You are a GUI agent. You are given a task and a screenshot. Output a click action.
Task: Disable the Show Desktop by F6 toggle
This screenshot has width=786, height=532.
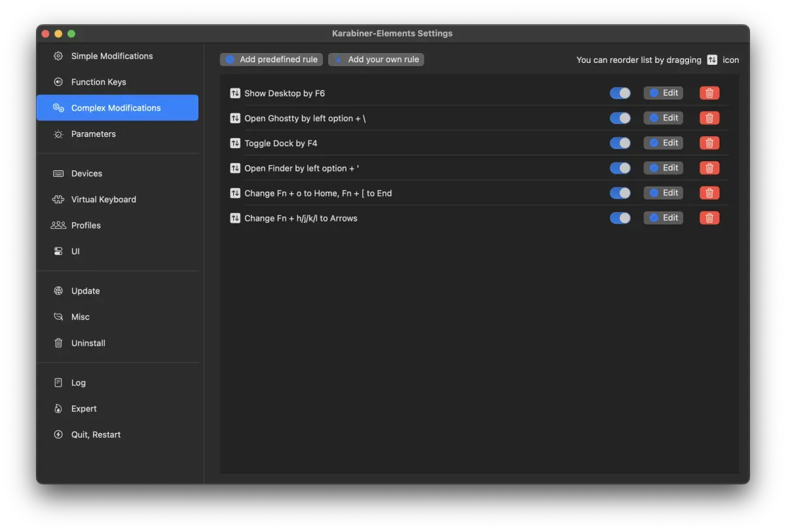tap(620, 93)
